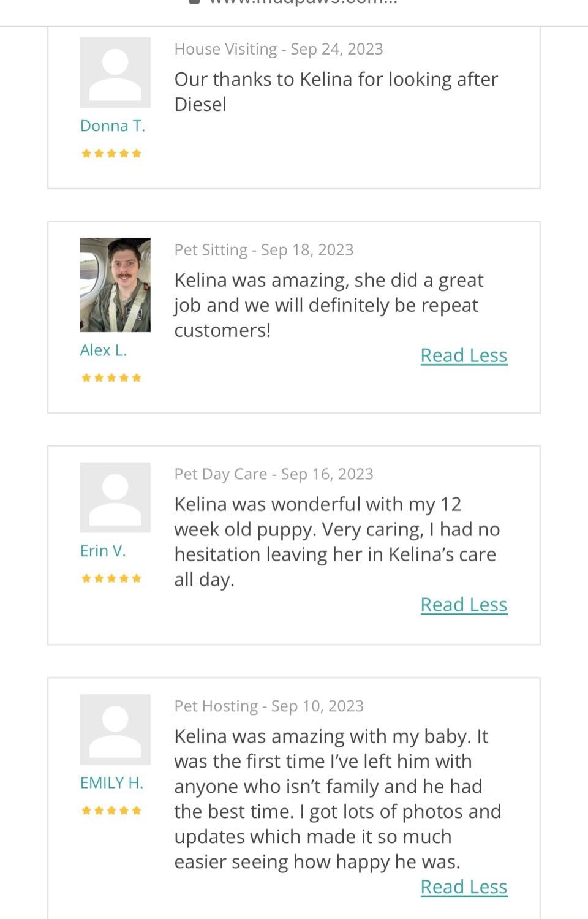This screenshot has width=588, height=919.
Task: Collapse Alex L.'s review with Read Less
Action: coord(464,355)
